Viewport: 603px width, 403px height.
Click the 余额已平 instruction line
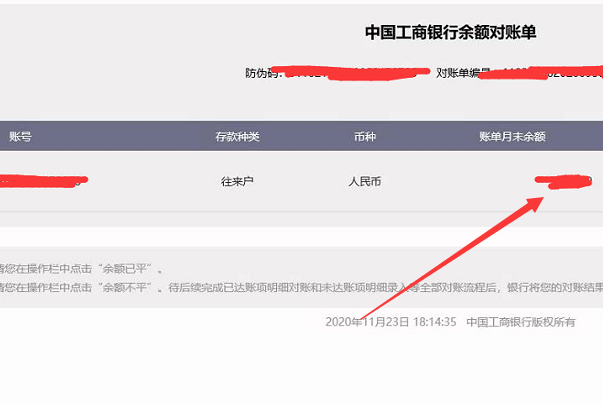[x=80, y=269]
